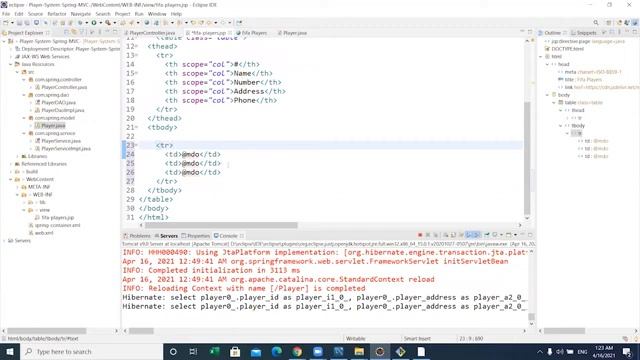
Task: Collapse the body node in Outline
Action: point(547,95)
